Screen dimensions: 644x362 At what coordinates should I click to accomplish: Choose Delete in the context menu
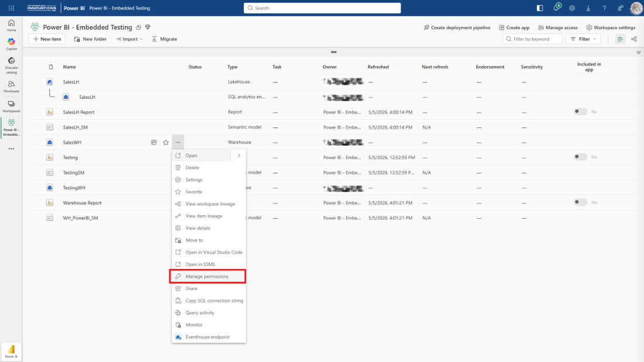tap(208, 167)
